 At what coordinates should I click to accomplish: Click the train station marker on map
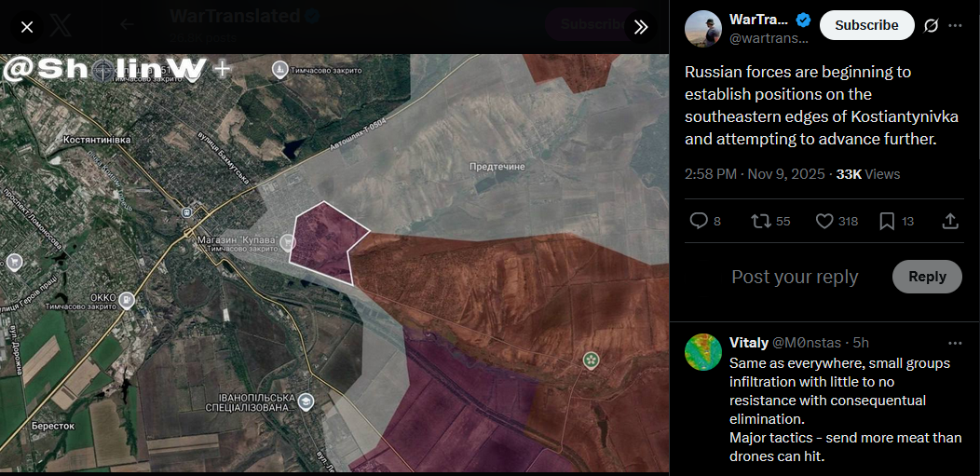[x=186, y=213]
